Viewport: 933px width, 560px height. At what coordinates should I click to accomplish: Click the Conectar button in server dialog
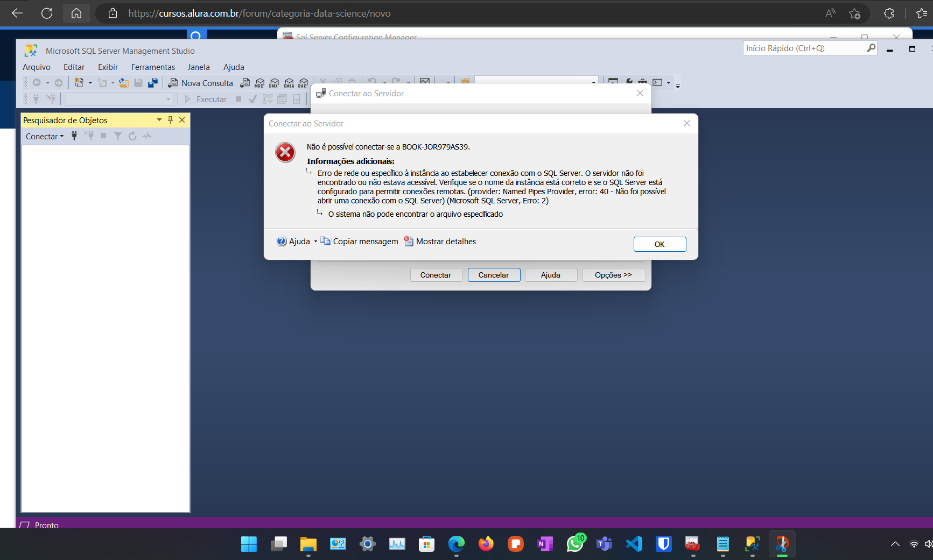click(436, 275)
